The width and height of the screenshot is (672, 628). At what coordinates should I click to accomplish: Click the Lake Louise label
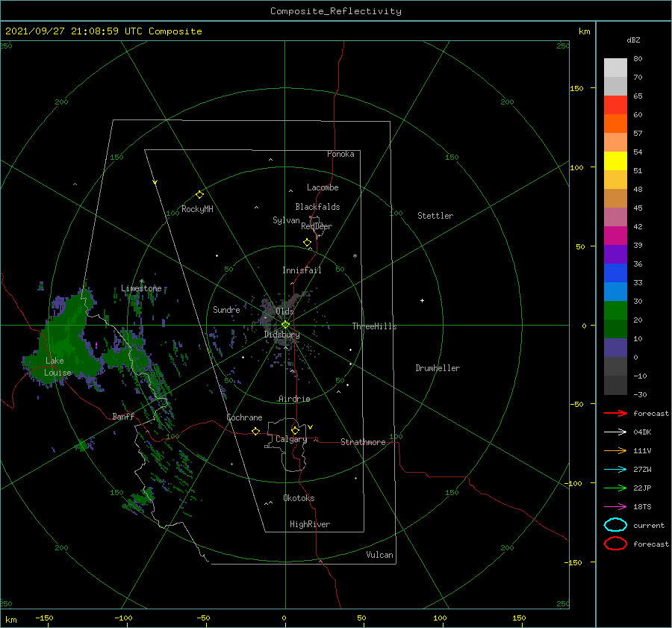pos(57,367)
